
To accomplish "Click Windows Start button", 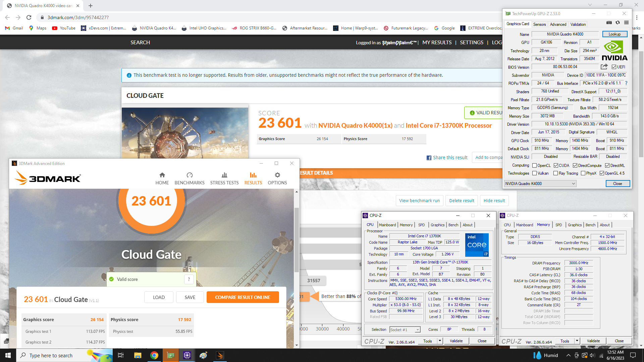I will click(8, 355).
